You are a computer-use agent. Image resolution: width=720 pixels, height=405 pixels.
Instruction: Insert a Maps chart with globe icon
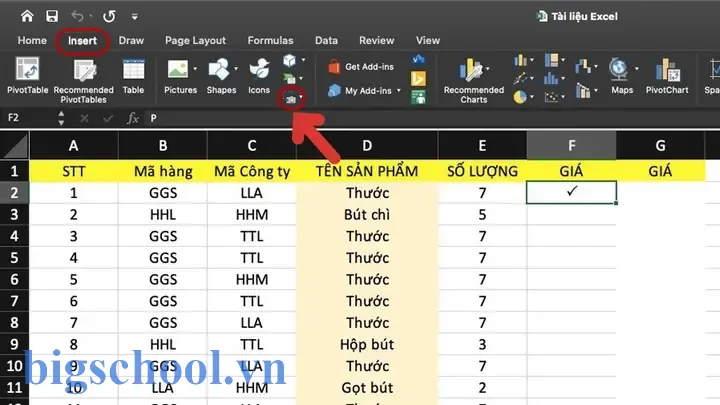click(618, 69)
